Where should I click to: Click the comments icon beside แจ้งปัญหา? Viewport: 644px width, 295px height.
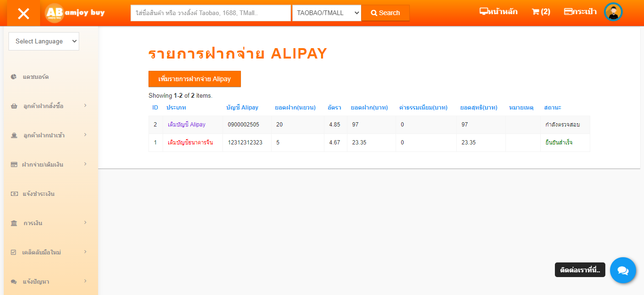tap(14, 282)
